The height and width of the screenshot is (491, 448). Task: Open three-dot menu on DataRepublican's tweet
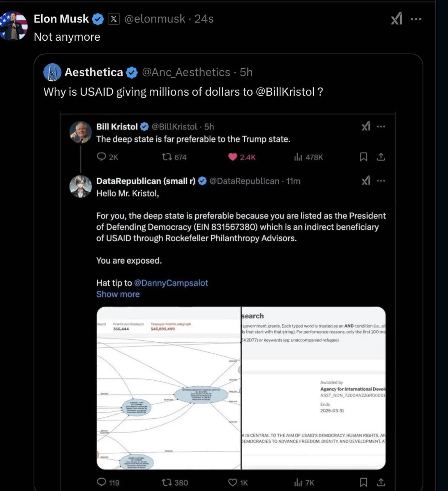pyautogui.click(x=381, y=181)
